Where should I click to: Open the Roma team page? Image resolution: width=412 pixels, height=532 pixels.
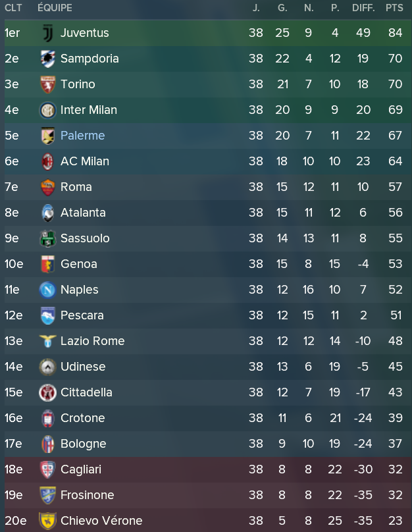[x=76, y=187]
